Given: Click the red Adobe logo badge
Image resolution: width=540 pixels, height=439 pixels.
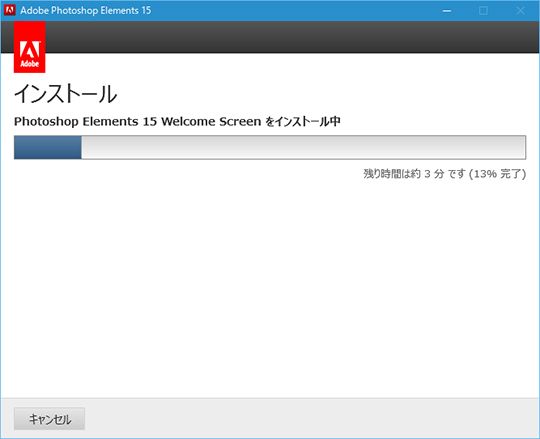Looking at the screenshot, I should (x=30, y=47).
